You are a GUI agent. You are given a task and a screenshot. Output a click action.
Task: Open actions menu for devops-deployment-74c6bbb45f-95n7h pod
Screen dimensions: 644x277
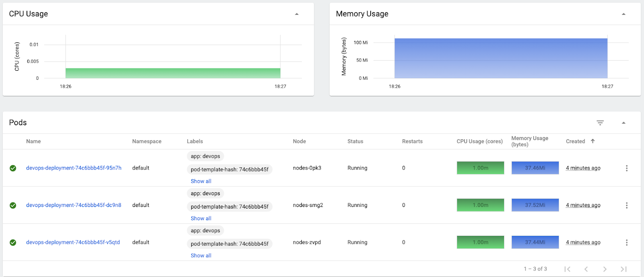click(x=626, y=168)
